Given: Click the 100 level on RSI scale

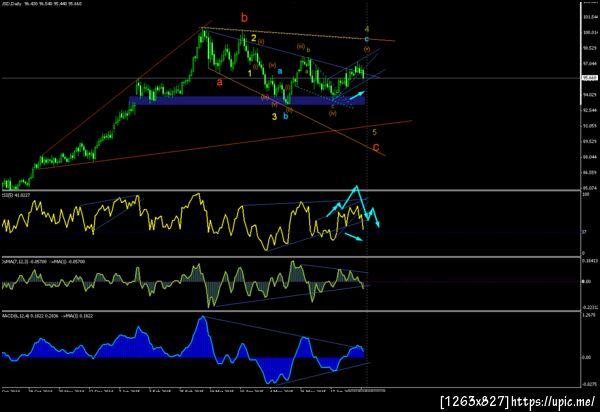Looking at the screenshot, I should click(585, 195).
